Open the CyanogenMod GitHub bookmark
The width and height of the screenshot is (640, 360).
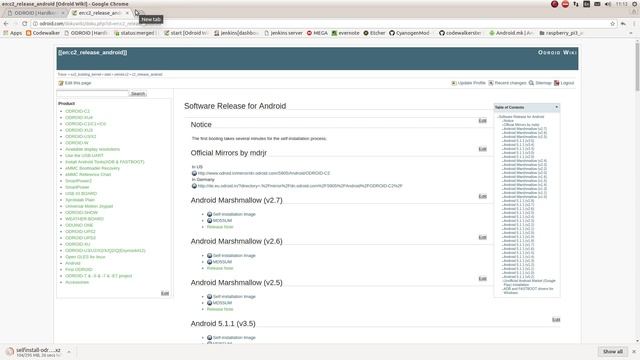(409, 33)
